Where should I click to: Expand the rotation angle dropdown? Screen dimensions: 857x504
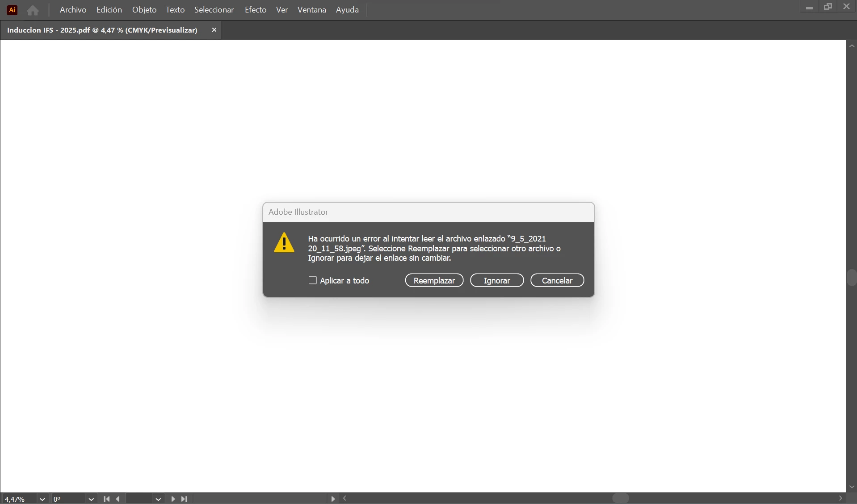click(x=91, y=499)
